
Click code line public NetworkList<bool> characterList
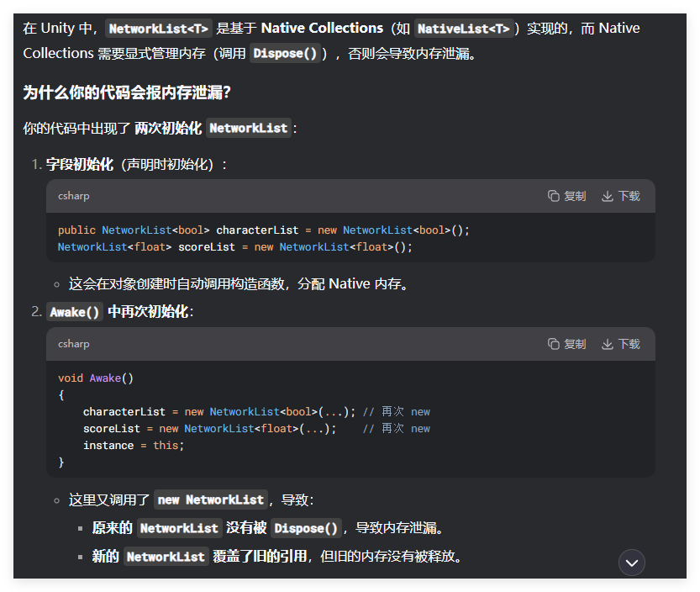point(263,230)
